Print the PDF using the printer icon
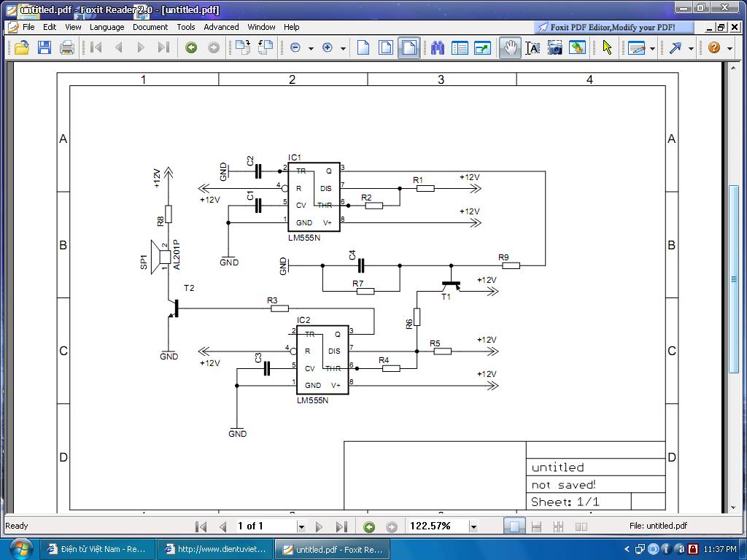 pyautogui.click(x=66, y=48)
